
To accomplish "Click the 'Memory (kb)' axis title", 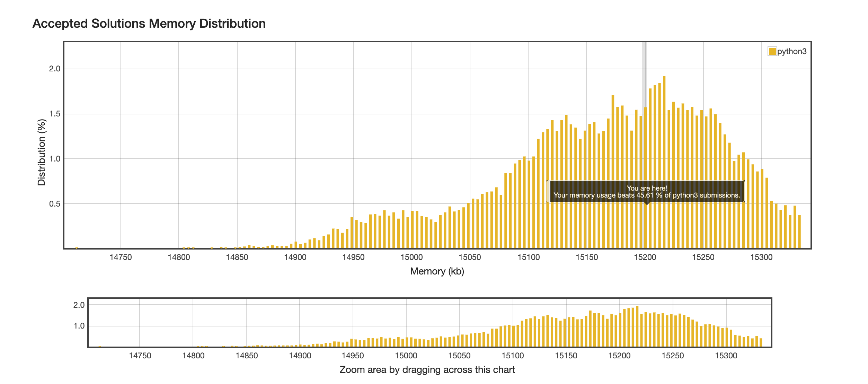I will pyautogui.click(x=437, y=271).
